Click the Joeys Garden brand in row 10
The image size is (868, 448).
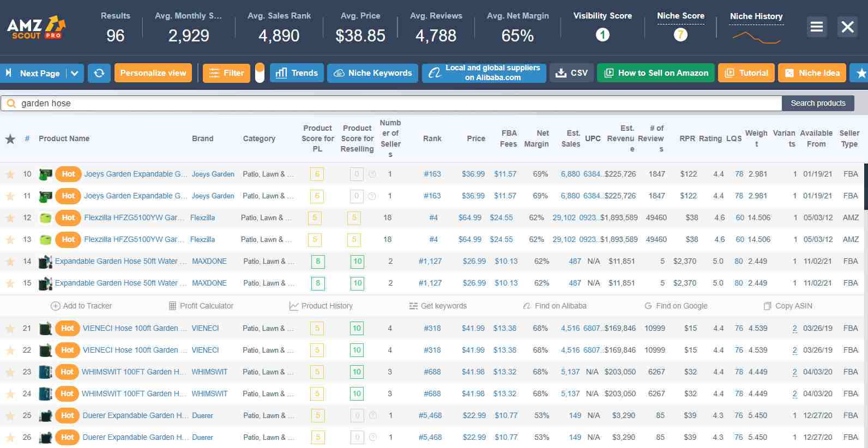(x=213, y=174)
